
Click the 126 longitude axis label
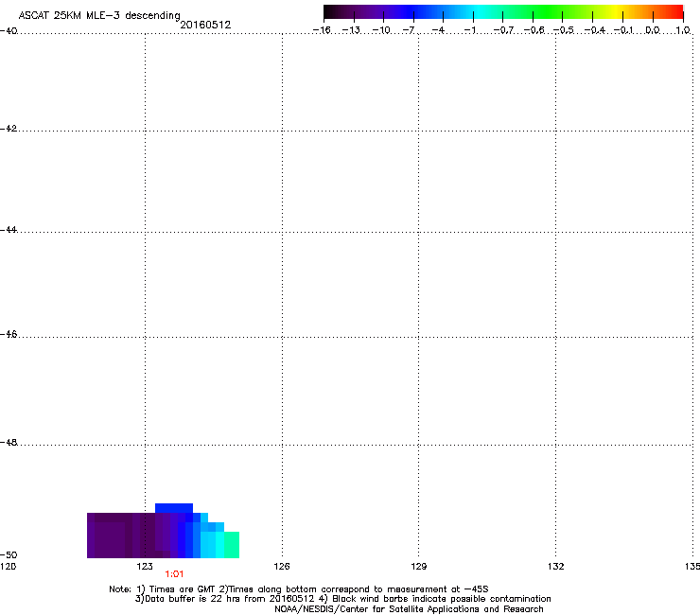click(282, 567)
